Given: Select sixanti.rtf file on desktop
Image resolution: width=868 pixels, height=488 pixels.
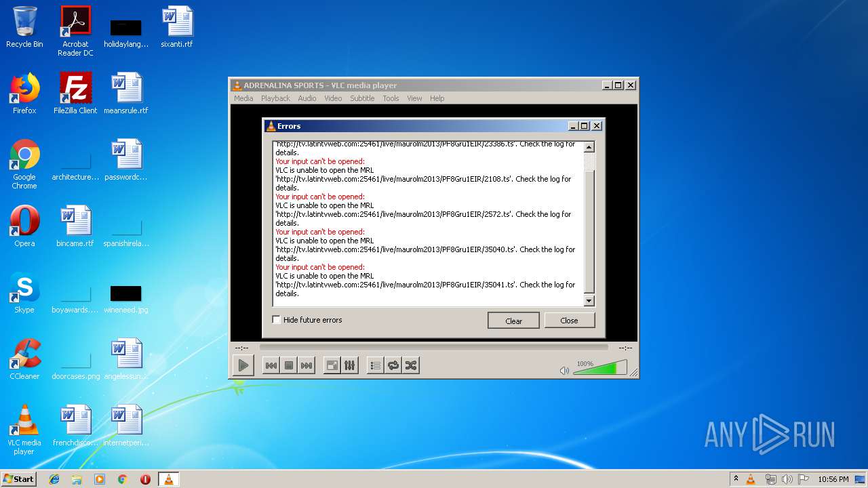Looking at the screenshot, I should [x=177, y=27].
